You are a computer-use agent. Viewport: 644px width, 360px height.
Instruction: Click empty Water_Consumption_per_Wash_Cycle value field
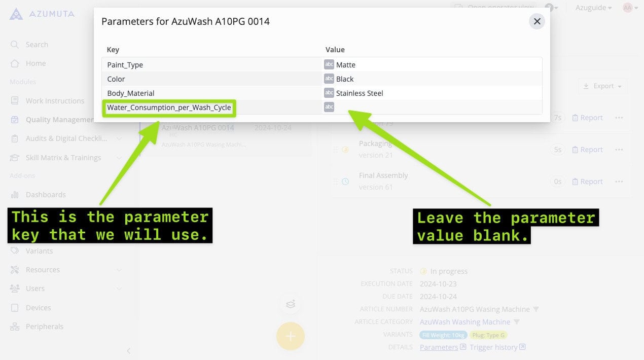436,107
